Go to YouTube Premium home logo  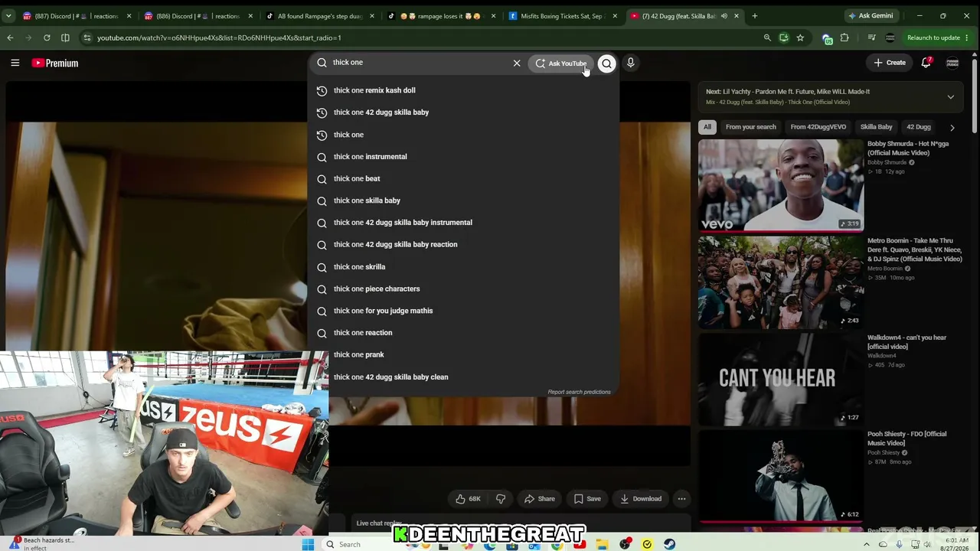point(55,63)
